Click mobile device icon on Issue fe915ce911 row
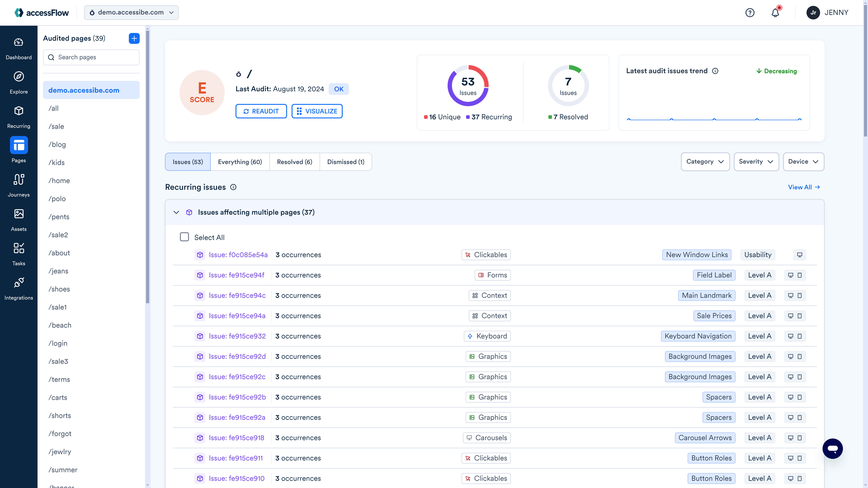Viewport: 868px width, 488px height. [800, 458]
